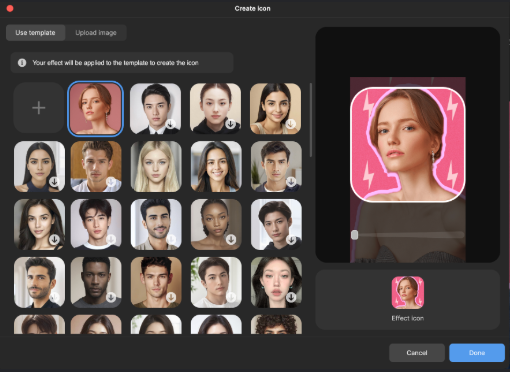Click the "Your effect will be applied" notice text

coord(115,63)
